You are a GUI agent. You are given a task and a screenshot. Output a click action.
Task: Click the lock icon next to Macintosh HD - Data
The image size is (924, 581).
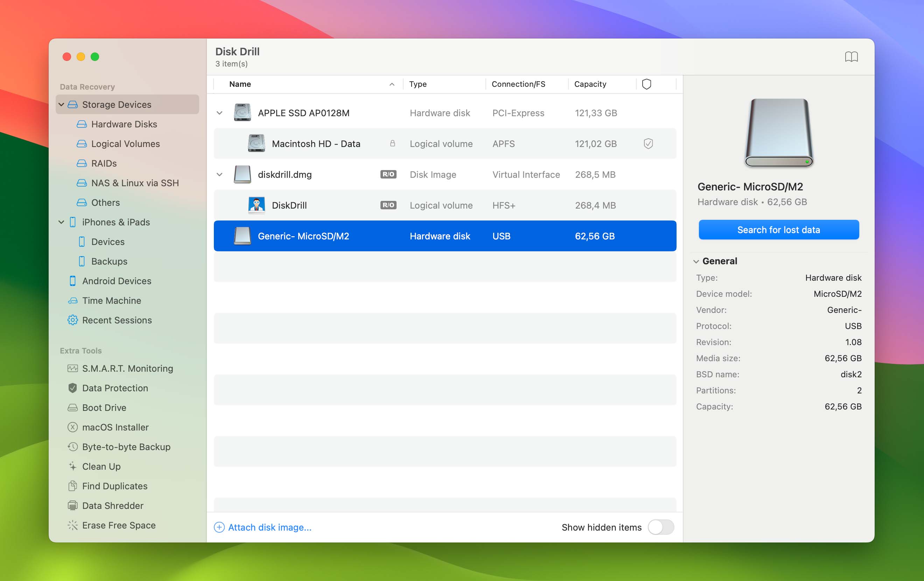coord(393,143)
